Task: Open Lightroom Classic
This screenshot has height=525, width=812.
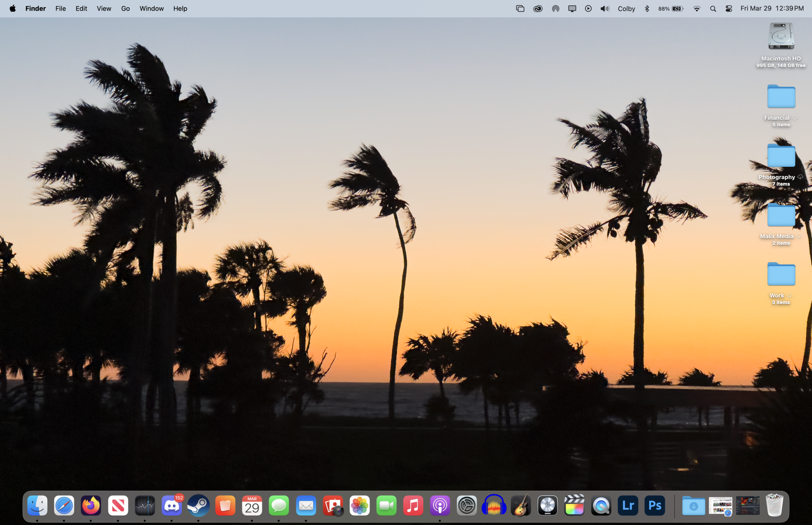Action: pyautogui.click(x=628, y=506)
